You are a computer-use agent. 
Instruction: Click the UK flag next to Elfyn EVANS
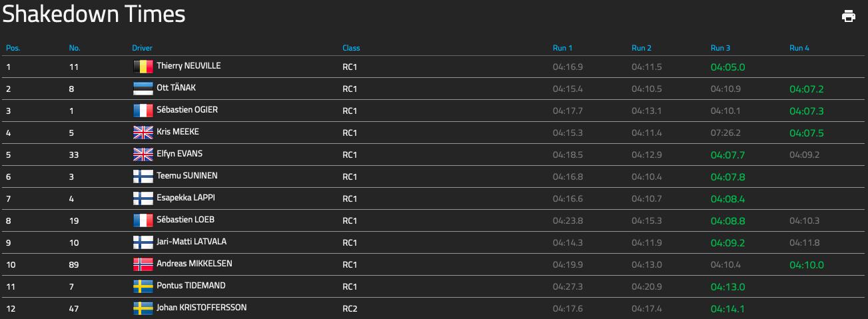point(143,155)
